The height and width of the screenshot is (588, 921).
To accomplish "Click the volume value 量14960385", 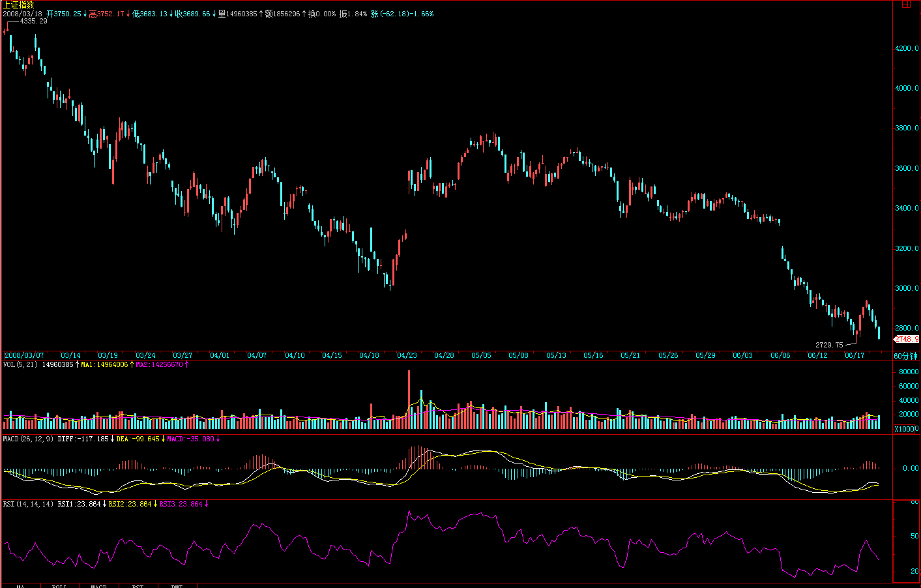I will pos(237,14).
